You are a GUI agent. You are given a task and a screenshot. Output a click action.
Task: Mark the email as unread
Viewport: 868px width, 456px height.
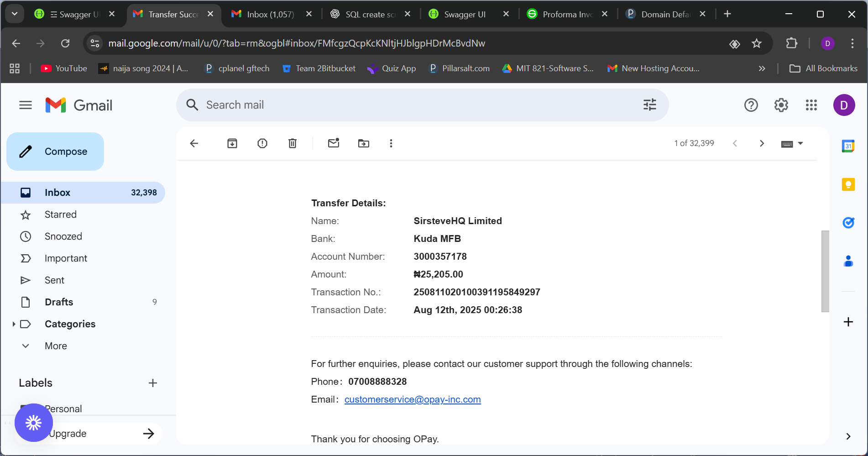(334, 143)
